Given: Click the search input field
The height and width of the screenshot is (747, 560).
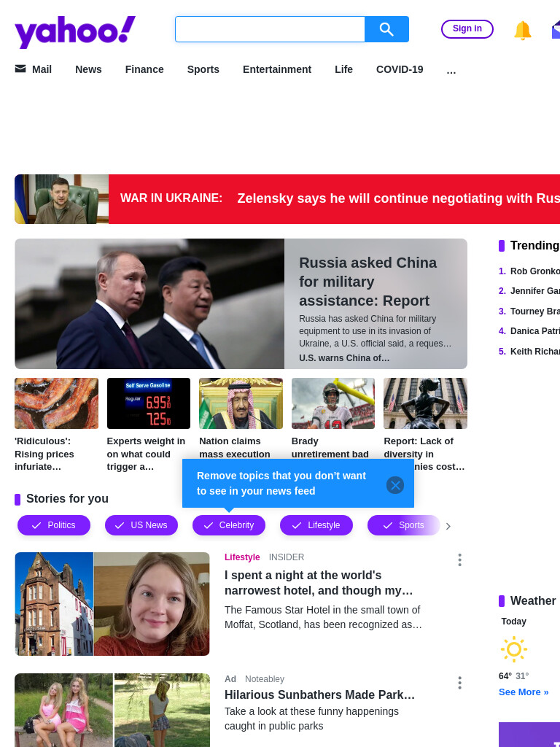Looking at the screenshot, I should [x=270, y=29].
